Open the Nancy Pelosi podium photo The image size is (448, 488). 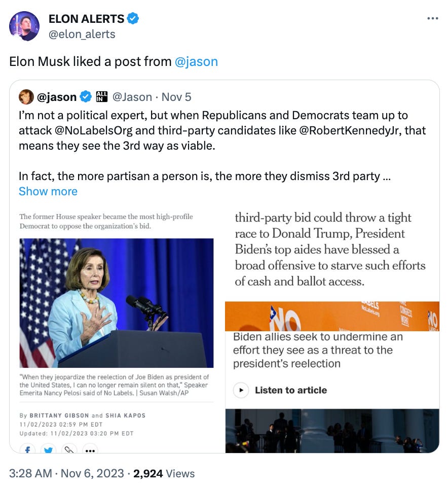coord(117,303)
